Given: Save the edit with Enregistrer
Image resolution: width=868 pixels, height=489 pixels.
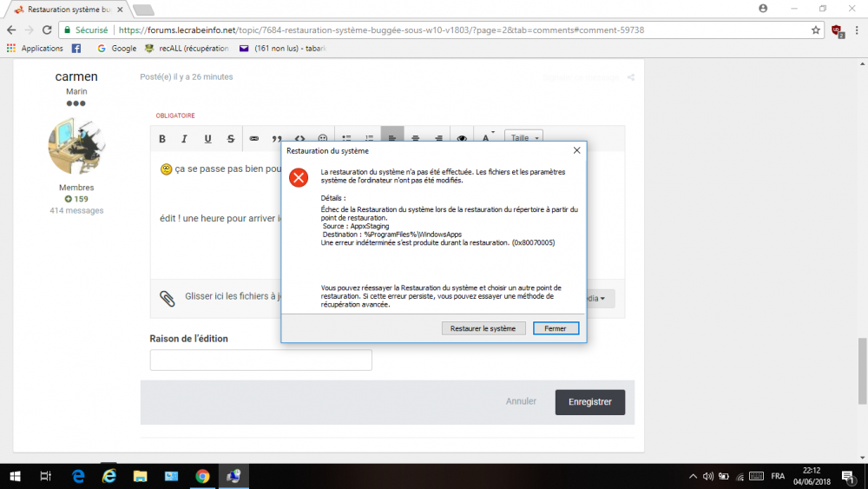Looking at the screenshot, I should coord(590,402).
